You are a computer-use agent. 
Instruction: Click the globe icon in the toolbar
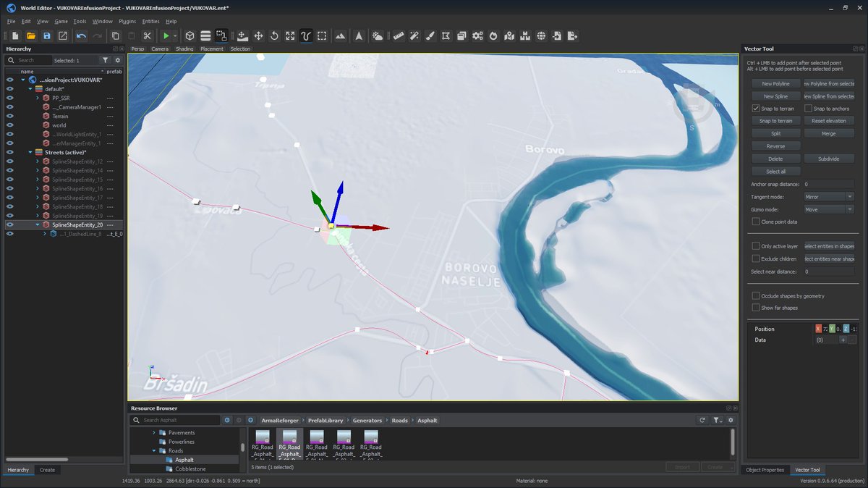[x=541, y=35]
